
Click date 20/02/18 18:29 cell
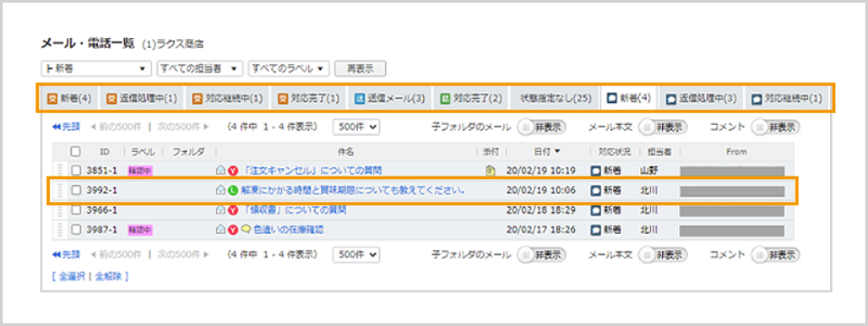pyautogui.click(x=541, y=210)
